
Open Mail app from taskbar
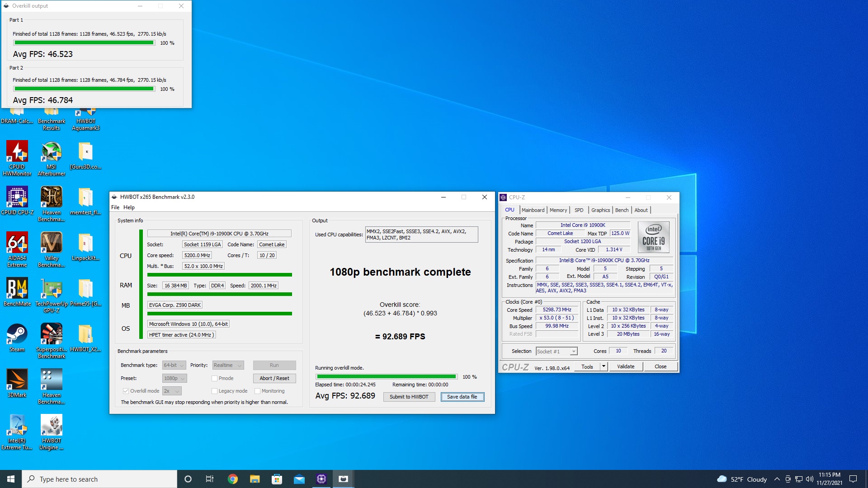(x=299, y=479)
